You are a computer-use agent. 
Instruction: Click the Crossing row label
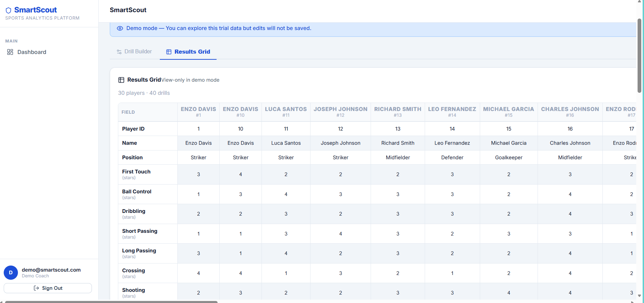click(x=133, y=271)
